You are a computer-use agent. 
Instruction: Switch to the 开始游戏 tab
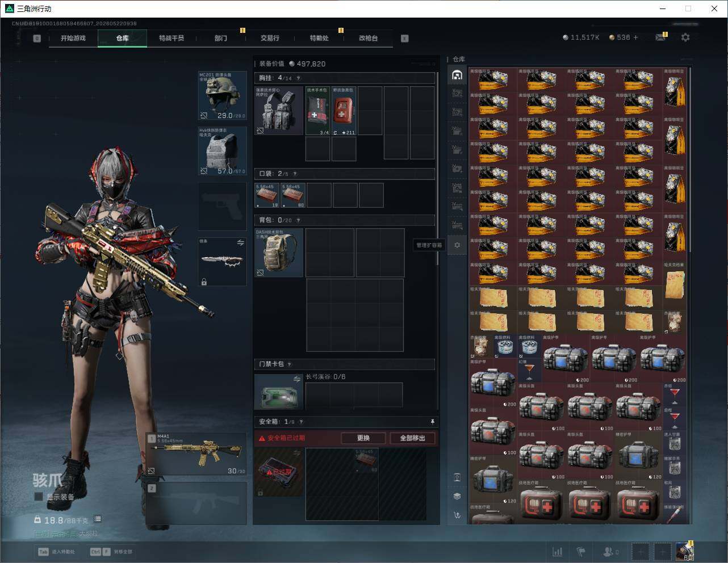(x=73, y=38)
